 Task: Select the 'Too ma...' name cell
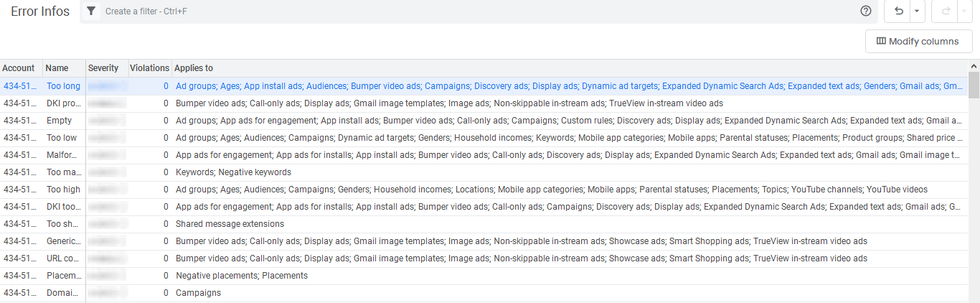(64, 172)
